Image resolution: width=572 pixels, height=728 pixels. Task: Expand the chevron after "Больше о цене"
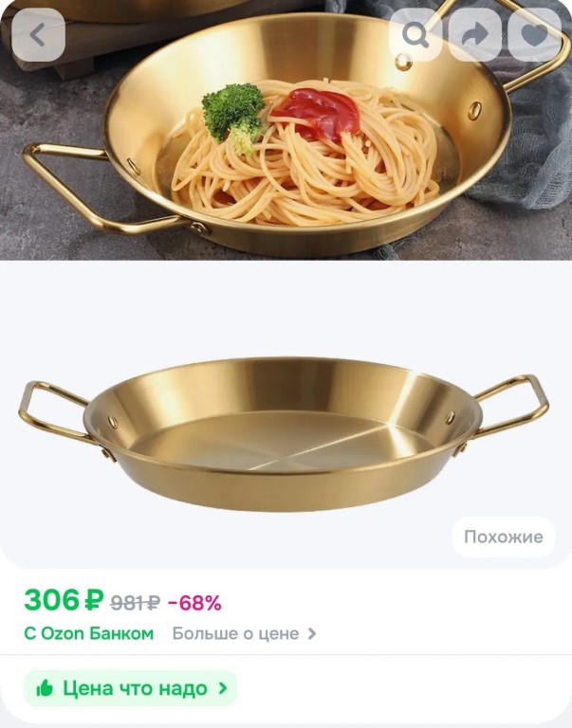pyautogui.click(x=312, y=633)
